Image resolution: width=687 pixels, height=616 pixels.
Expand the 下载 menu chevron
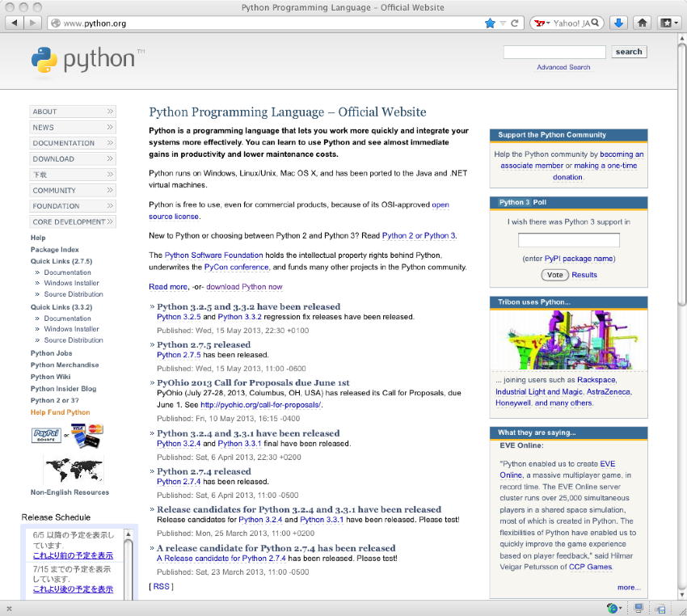(x=110, y=175)
